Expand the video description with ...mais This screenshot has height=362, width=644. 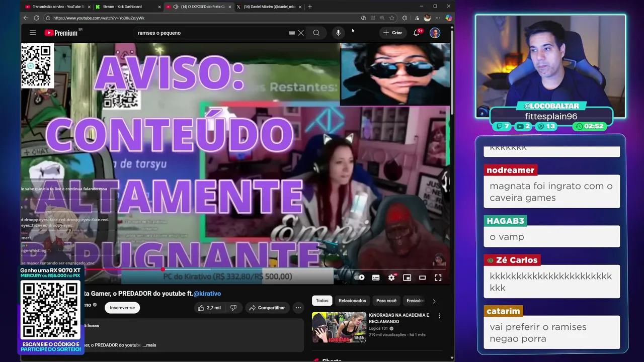(x=149, y=345)
